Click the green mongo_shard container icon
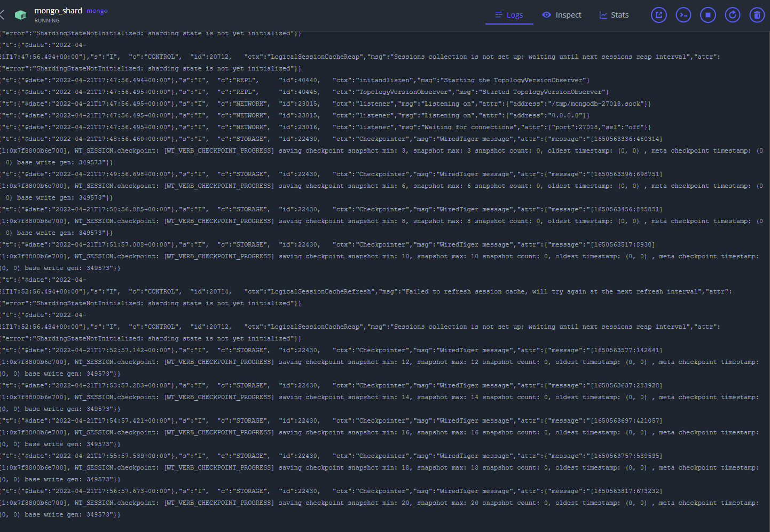The image size is (770, 532). (20, 15)
